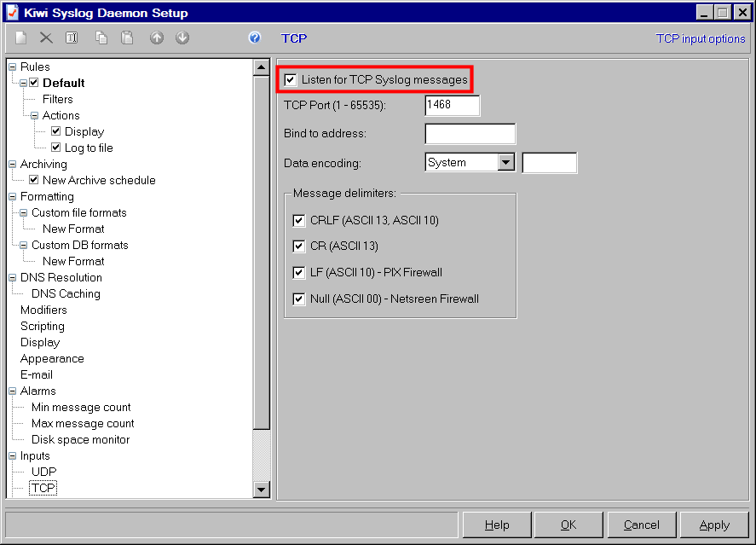This screenshot has height=545, width=756.
Task: Toggle the CR (ASCII 13) delimiter checkbox
Action: point(299,246)
